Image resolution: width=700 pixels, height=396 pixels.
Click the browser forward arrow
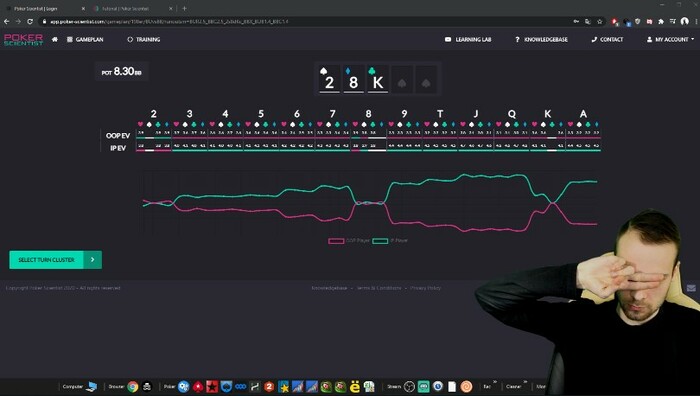[18, 21]
